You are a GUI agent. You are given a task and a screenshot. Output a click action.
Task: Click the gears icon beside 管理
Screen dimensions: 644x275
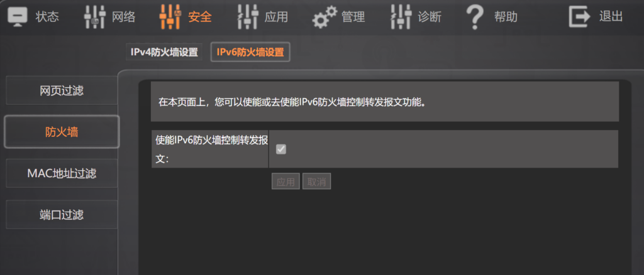325,17
